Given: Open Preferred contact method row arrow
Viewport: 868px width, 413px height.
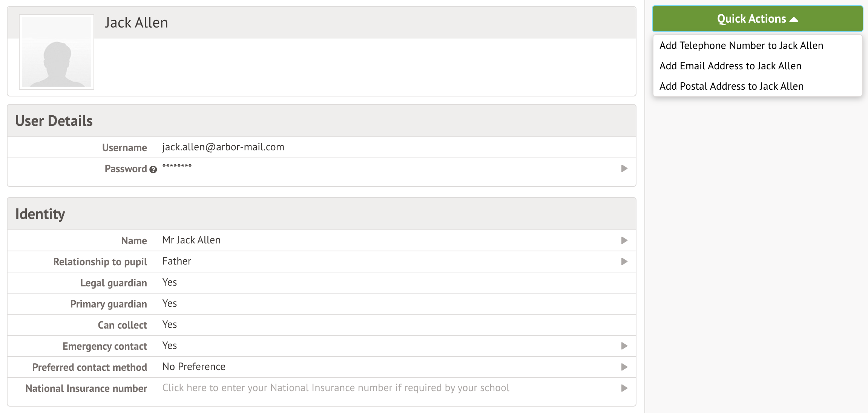Looking at the screenshot, I should [624, 367].
